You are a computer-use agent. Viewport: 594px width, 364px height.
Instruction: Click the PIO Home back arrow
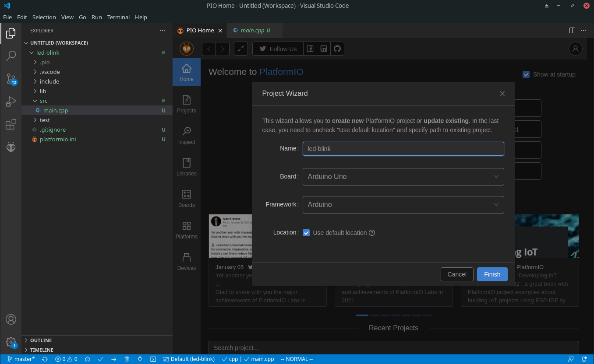[209, 49]
